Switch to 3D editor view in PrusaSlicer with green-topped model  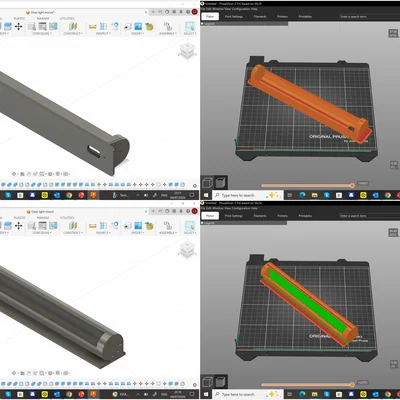coord(208,382)
